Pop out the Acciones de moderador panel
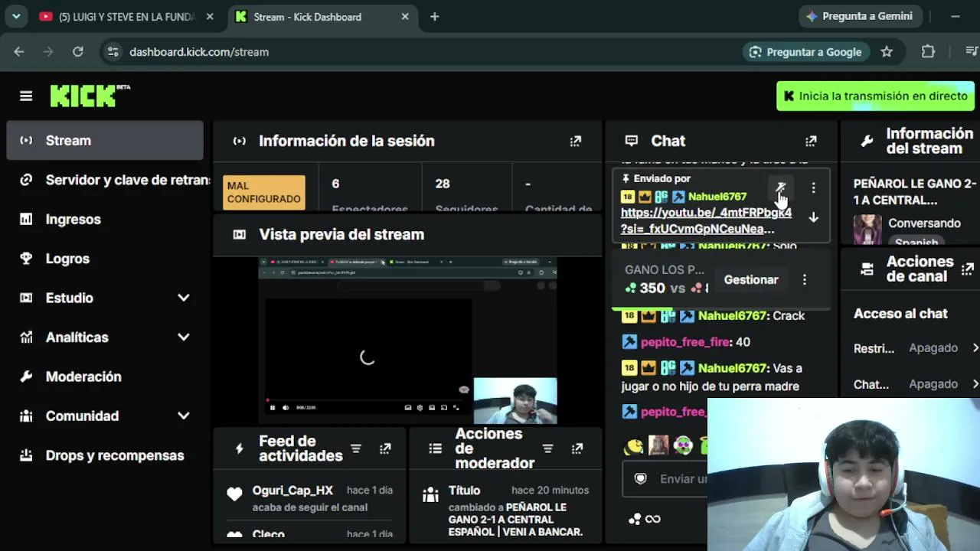Viewport: 980px width, 551px height. (577, 448)
